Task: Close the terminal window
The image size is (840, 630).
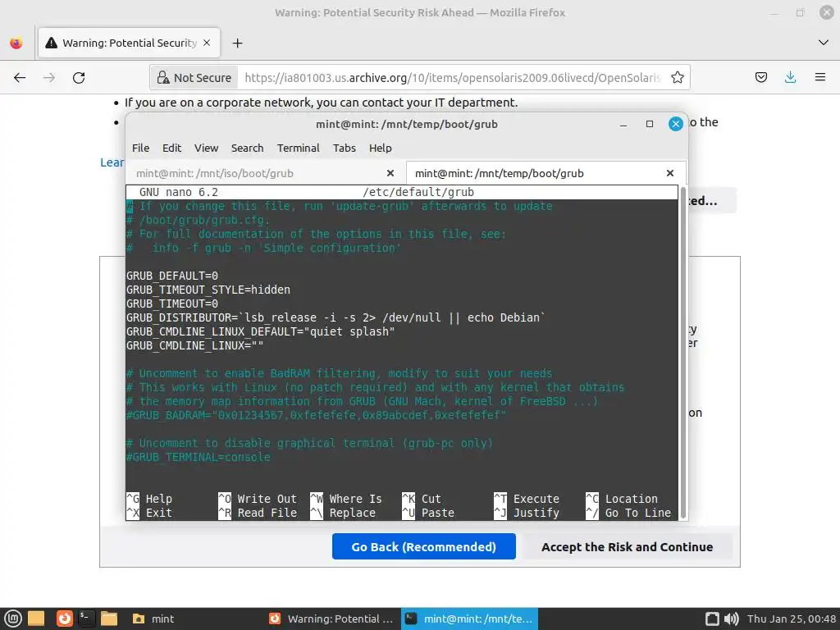Action: (x=676, y=125)
